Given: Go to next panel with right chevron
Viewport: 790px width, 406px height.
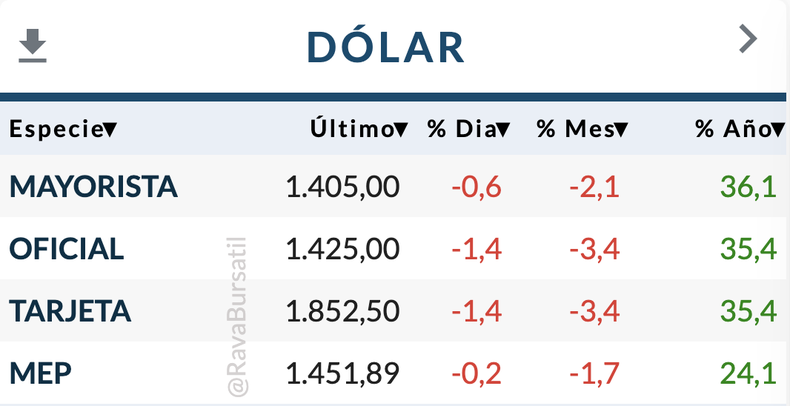Looking at the screenshot, I should tap(748, 39).
